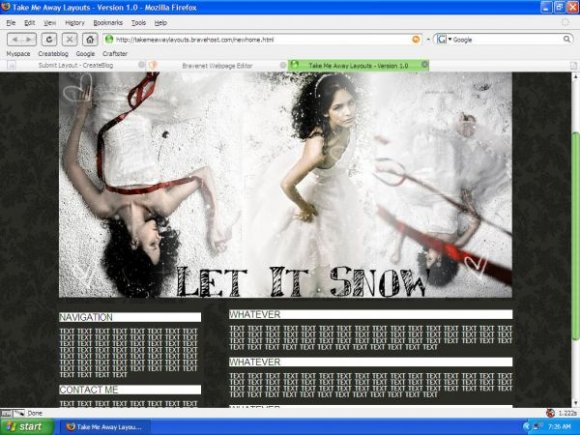This screenshot has width=580, height=435.
Task: Close the Submit Layout - CreateBlog tab
Action: tap(141, 65)
